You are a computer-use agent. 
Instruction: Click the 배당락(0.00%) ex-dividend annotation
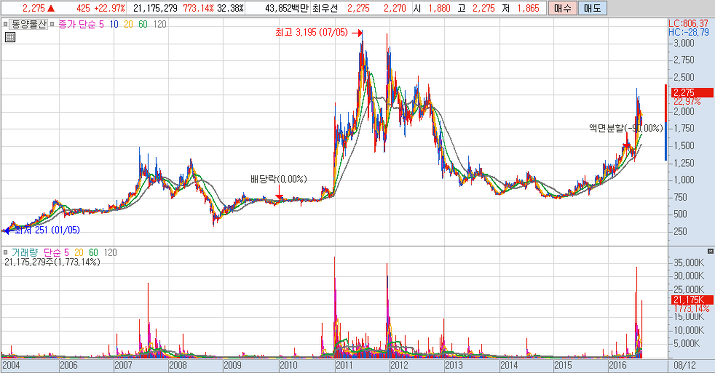pyautogui.click(x=279, y=179)
